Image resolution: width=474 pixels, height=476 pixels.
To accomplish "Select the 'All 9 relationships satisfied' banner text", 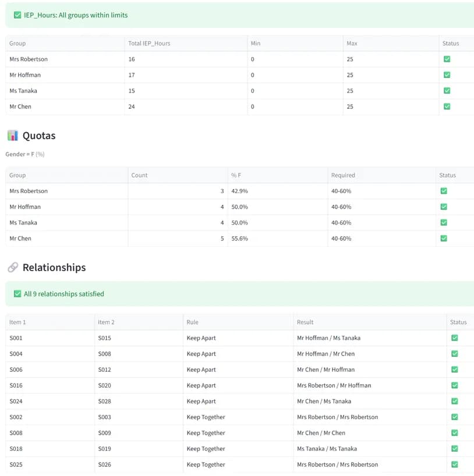I will [64, 294].
